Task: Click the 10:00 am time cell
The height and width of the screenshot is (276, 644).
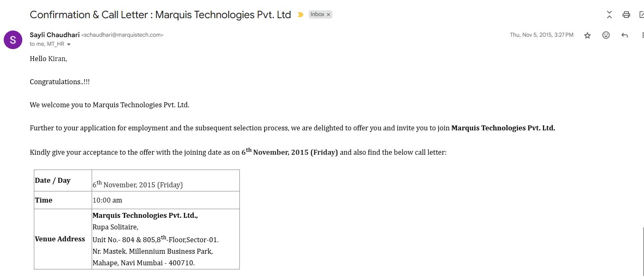Action: click(x=107, y=201)
